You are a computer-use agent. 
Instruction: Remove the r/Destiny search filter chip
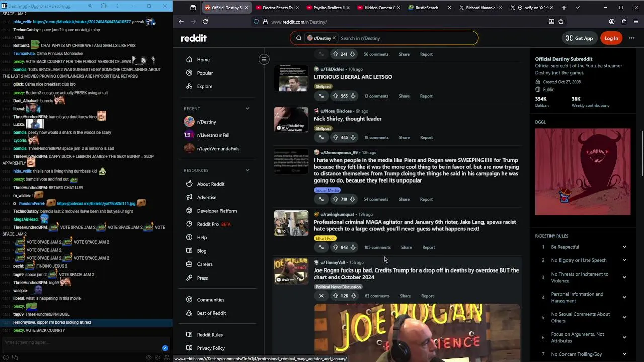point(334,38)
